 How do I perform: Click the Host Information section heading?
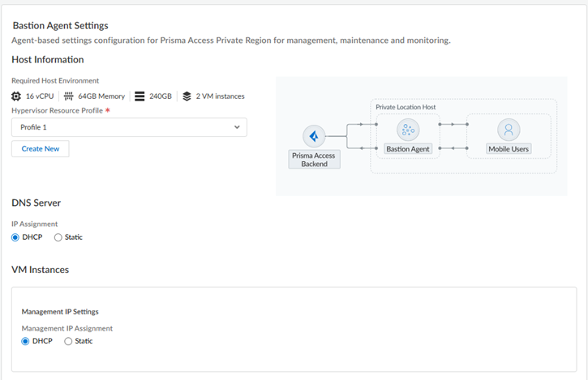coord(48,59)
